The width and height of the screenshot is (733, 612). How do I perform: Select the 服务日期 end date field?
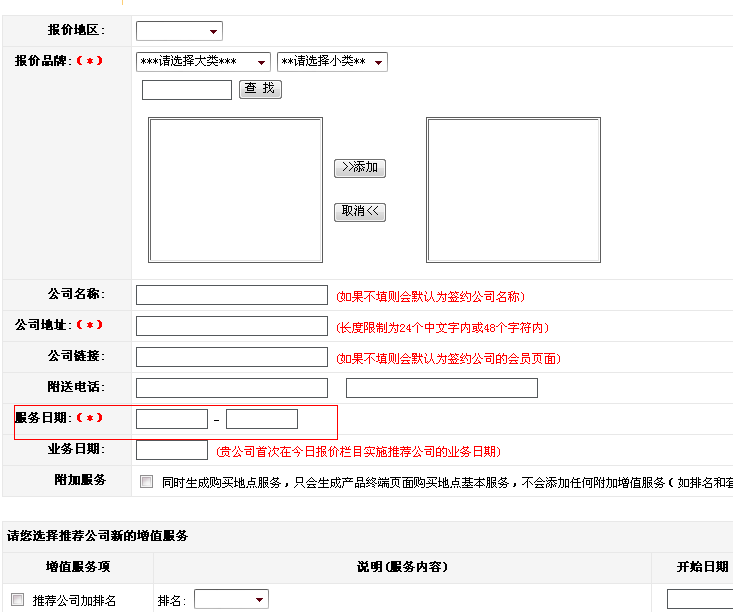262,419
